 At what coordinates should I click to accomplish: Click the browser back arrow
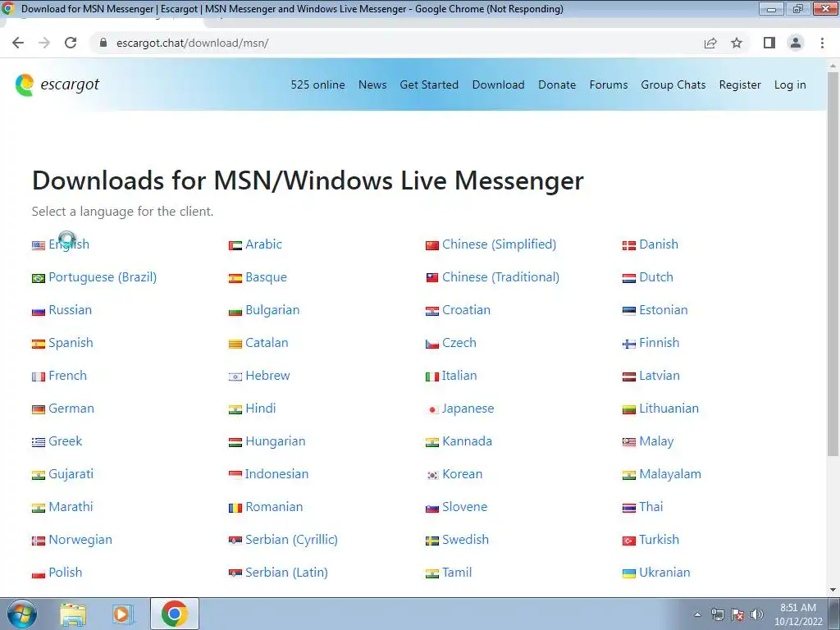tap(18, 43)
